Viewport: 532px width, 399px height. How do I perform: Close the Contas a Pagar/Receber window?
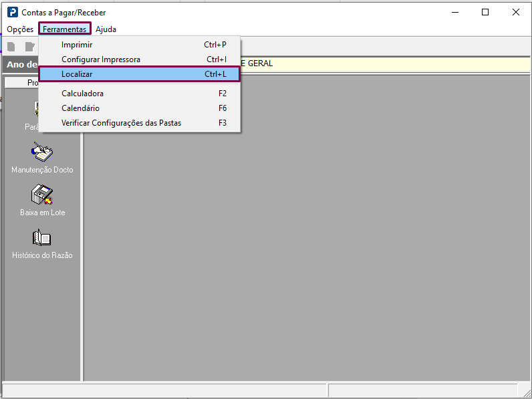click(x=516, y=12)
